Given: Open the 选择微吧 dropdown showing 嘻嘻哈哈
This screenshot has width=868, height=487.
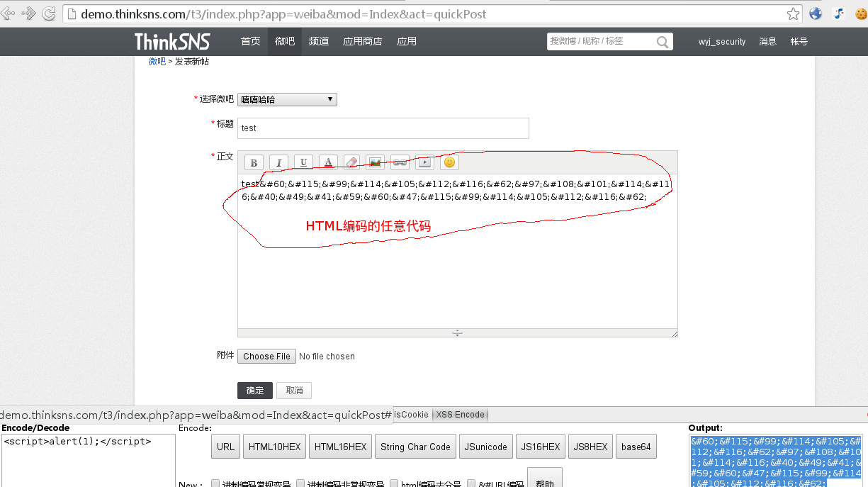Looking at the screenshot, I should (287, 100).
